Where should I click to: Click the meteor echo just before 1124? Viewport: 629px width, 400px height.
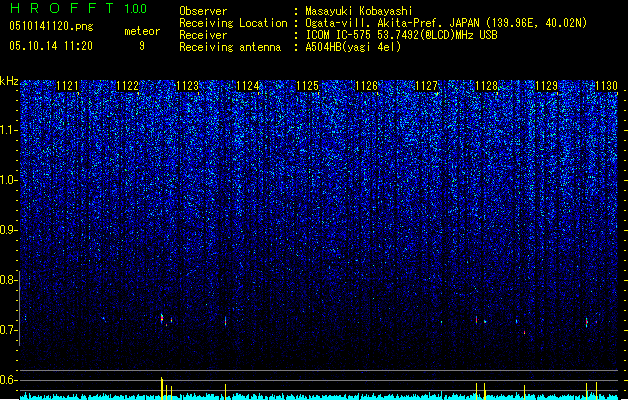click(225, 321)
